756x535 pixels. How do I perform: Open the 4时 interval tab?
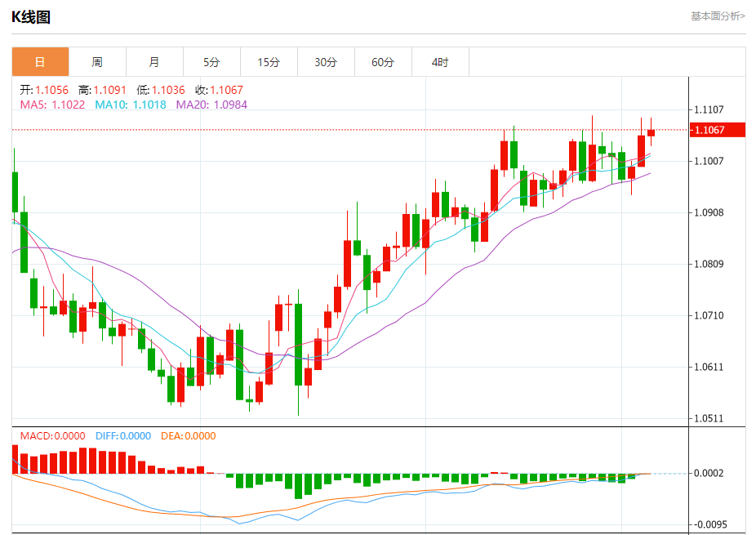point(440,62)
